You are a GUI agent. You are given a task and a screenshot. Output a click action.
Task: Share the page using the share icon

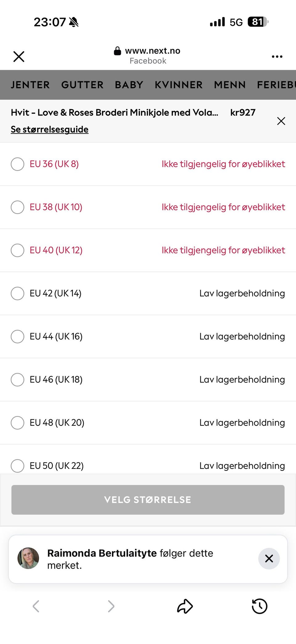point(185,606)
